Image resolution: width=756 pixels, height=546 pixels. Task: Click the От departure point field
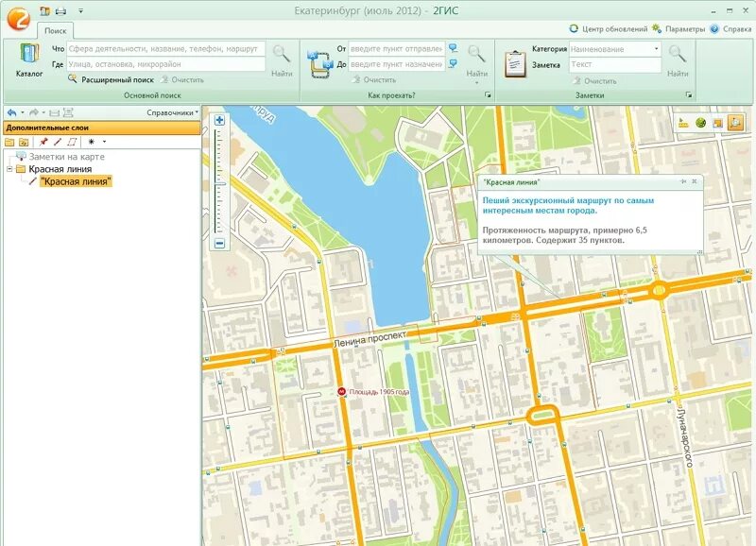pyautogui.click(x=396, y=49)
